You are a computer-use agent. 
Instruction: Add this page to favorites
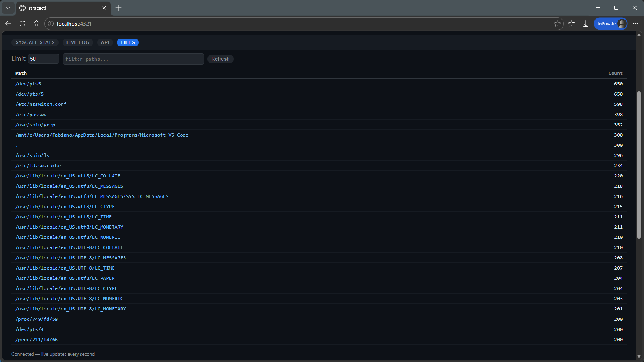pos(557,24)
